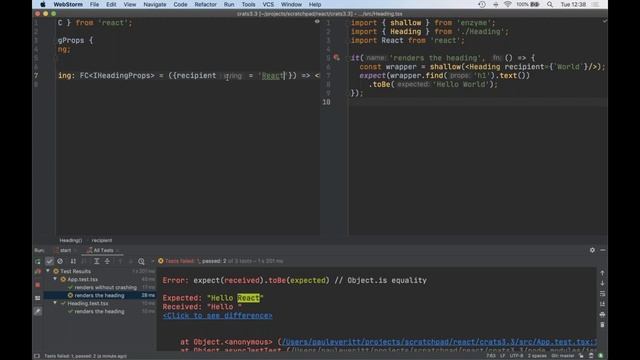Click the rerun tests icon in Run panel

click(x=38, y=261)
